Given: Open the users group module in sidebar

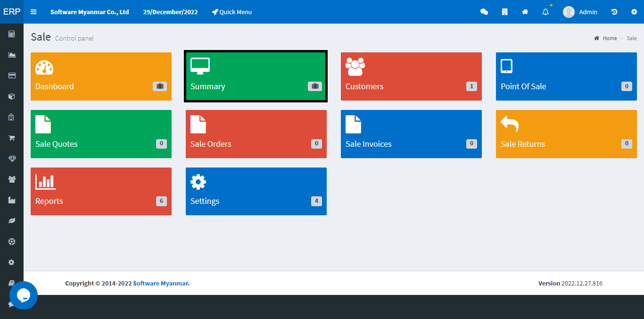Looking at the screenshot, I should tap(12, 179).
